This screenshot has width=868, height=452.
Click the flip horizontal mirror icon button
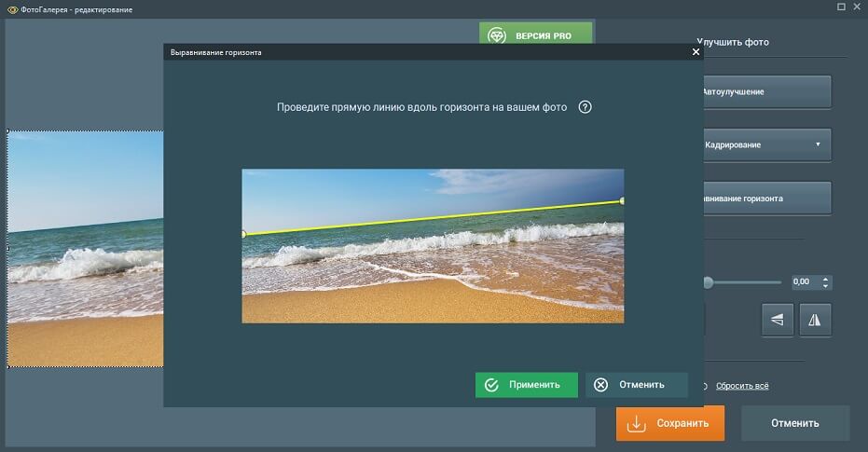tap(815, 320)
